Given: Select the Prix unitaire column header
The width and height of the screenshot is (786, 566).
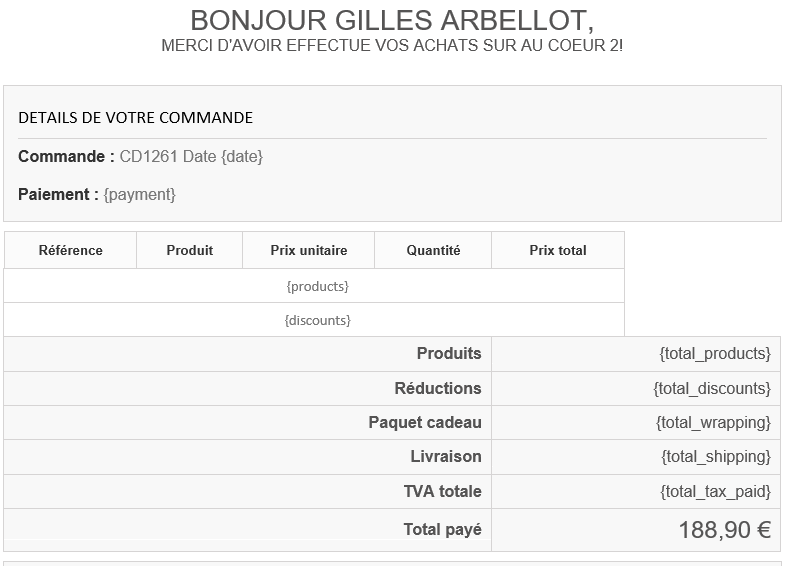Looking at the screenshot, I should click(308, 250).
